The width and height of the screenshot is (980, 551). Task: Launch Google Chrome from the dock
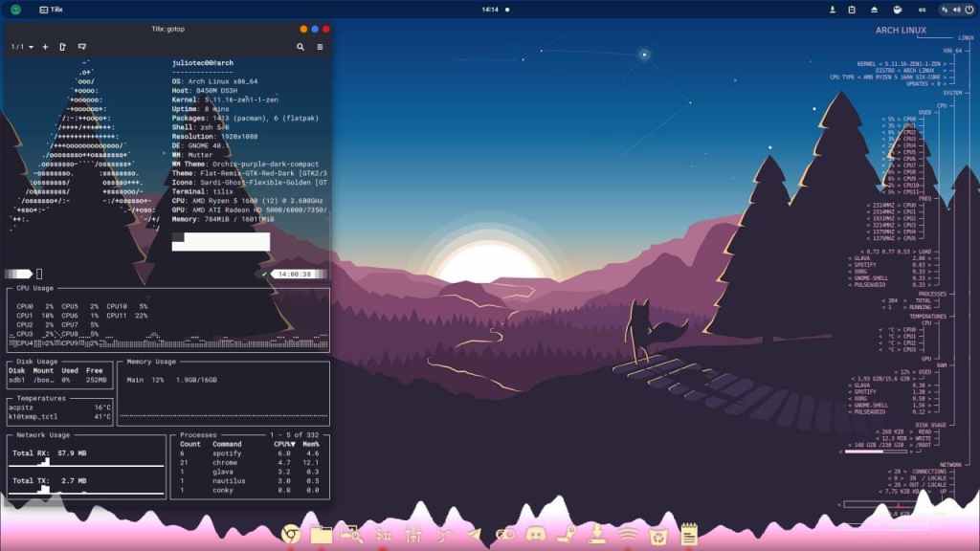click(x=291, y=534)
